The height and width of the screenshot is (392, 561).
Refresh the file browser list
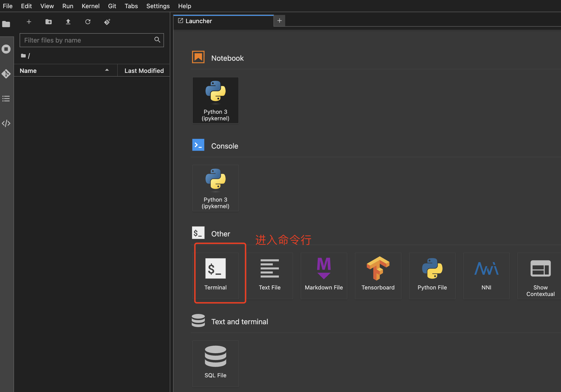(x=88, y=22)
